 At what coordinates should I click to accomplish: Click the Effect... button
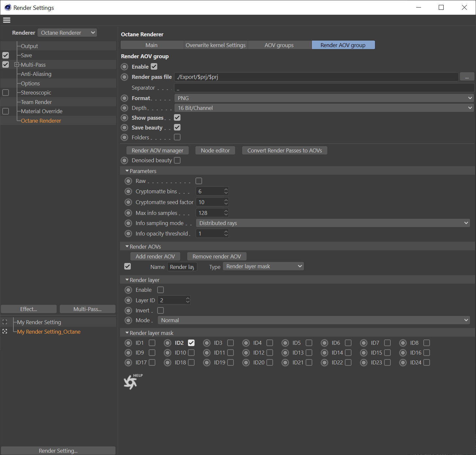29,309
